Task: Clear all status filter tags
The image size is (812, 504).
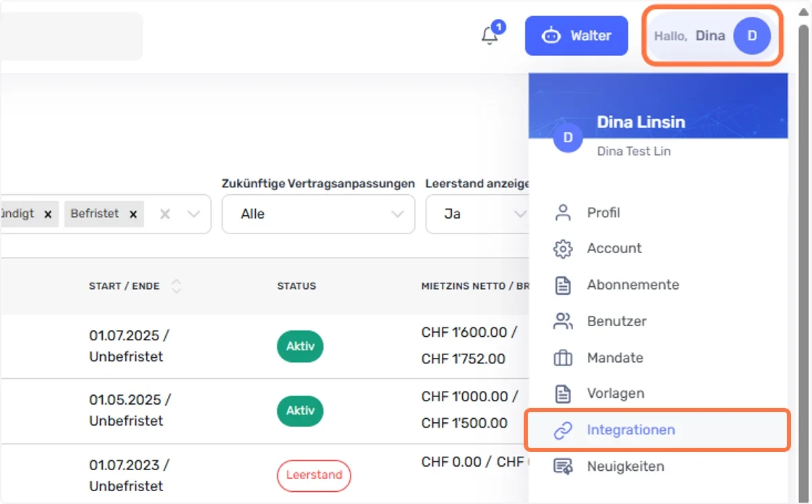Action: (x=165, y=214)
